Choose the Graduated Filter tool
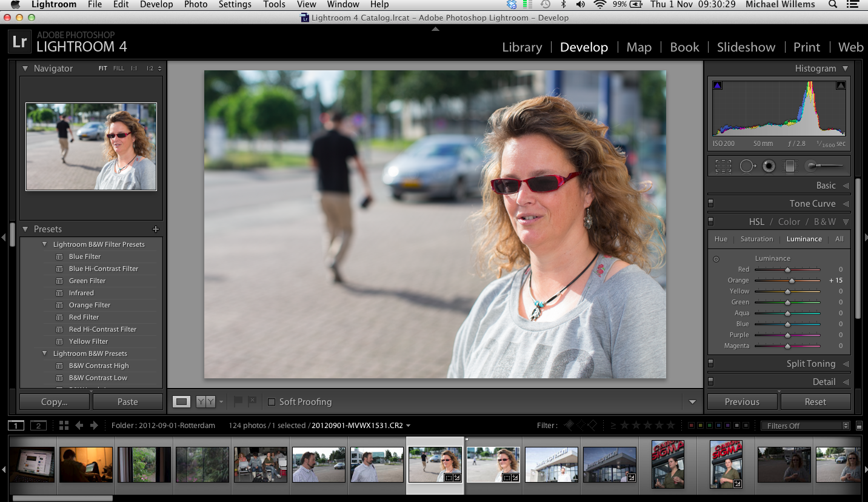Viewport: 868px width, 502px height. pyautogui.click(x=789, y=166)
